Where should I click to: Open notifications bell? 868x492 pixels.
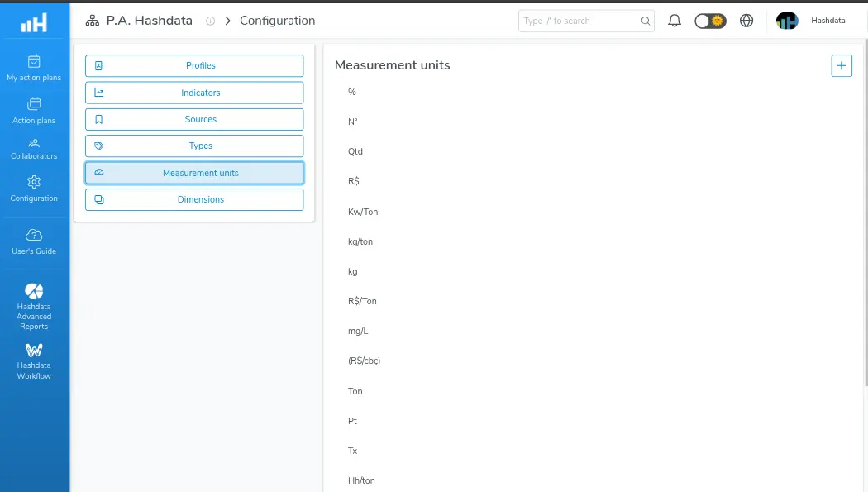click(x=675, y=21)
